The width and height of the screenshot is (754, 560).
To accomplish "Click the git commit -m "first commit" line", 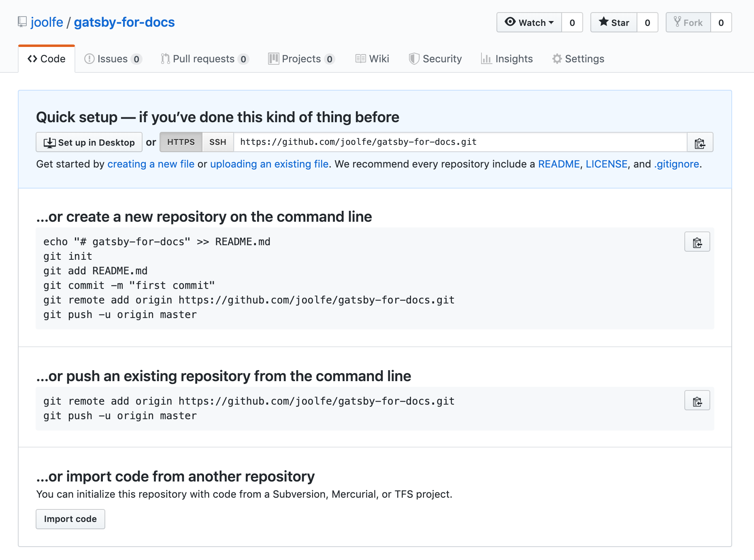I will pyautogui.click(x=129, y=286).
